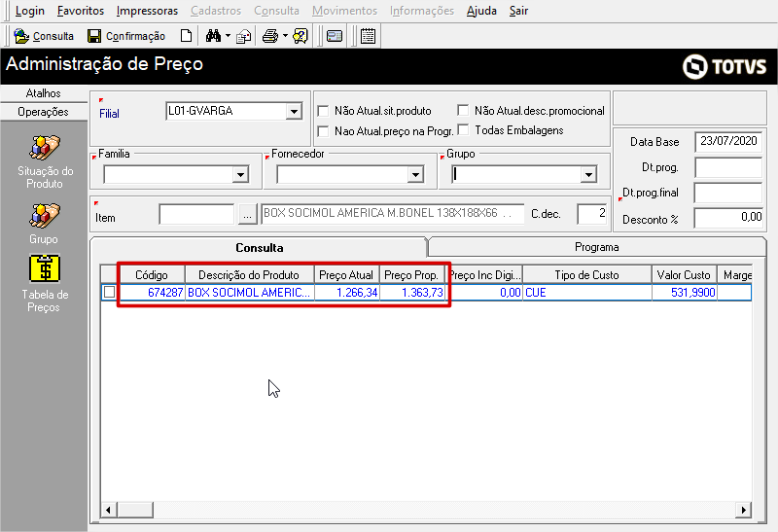
Task: Click the Sair menu item
Action: coord(518,11)
